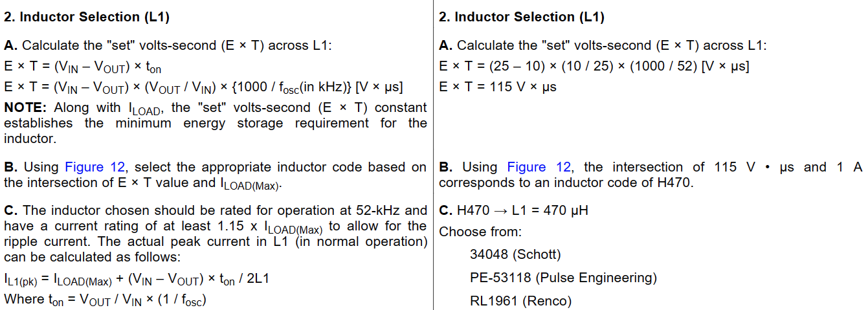Click the formula containing "1000 / fosc(in kHz)"
This screenshot has width=868, height=310.
pyautogui.click(x=203, y=87)
